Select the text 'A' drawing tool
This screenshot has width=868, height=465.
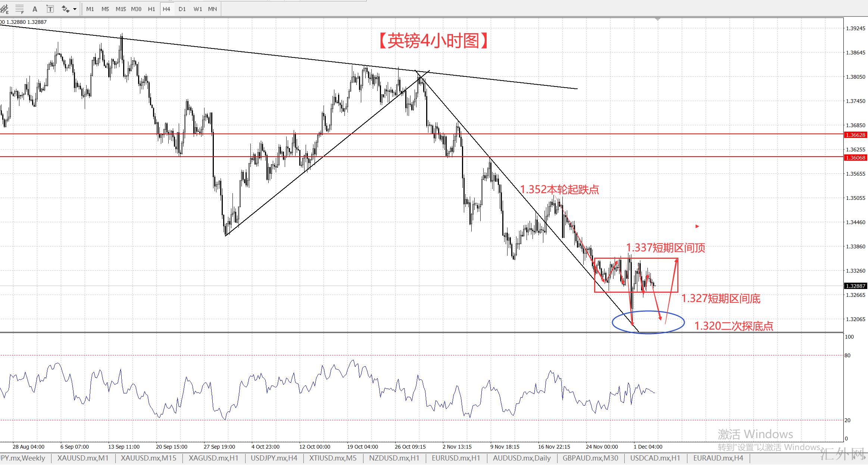(35, 9)
